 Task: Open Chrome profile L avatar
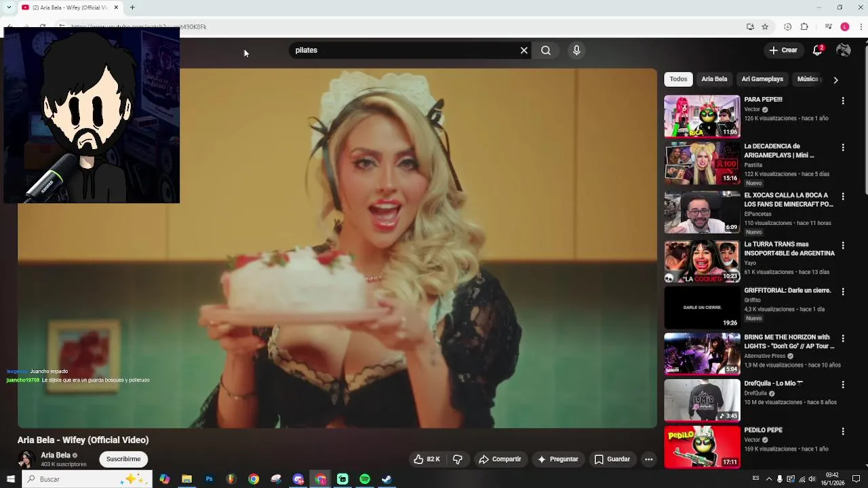[x=844, y=27]
